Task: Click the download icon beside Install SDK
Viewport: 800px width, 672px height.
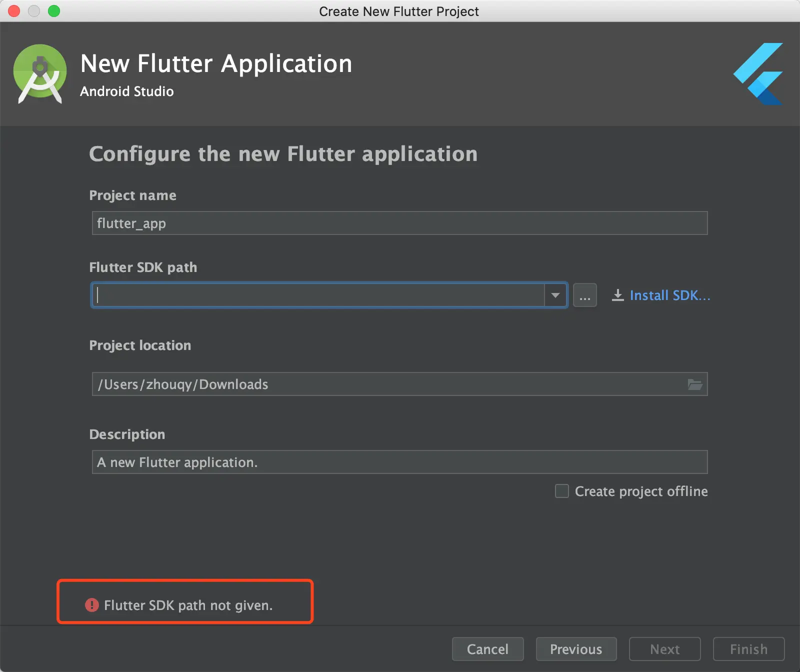Action: [618, 295]
